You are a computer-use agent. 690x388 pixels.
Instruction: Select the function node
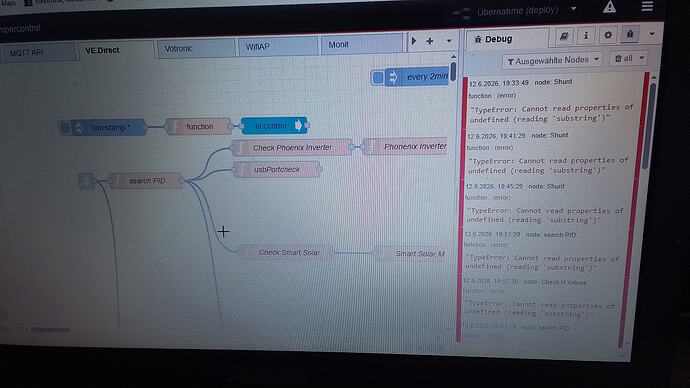(198, 127)
